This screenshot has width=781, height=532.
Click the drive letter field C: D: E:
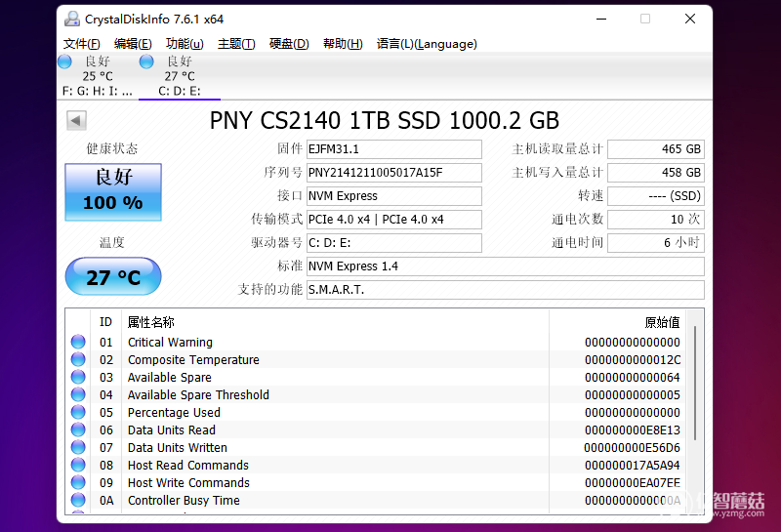tap(394, 243)
